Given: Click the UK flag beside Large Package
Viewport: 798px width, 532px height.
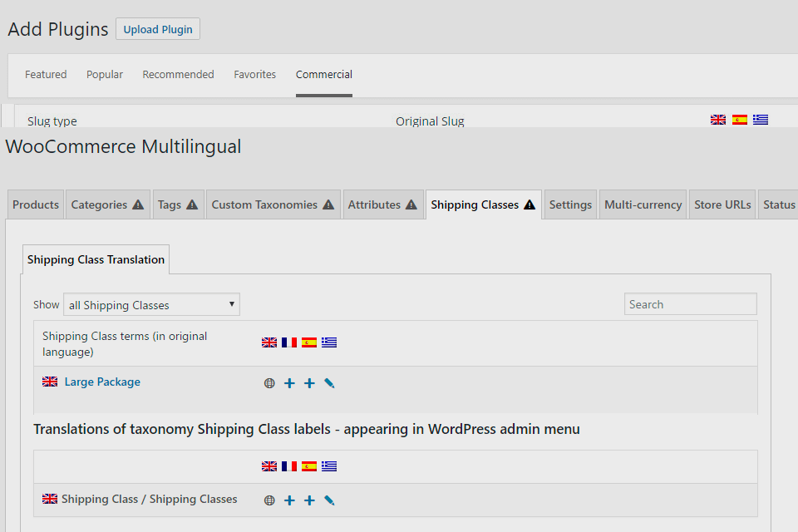Looking at the screenshot, I should pos(50,382).
